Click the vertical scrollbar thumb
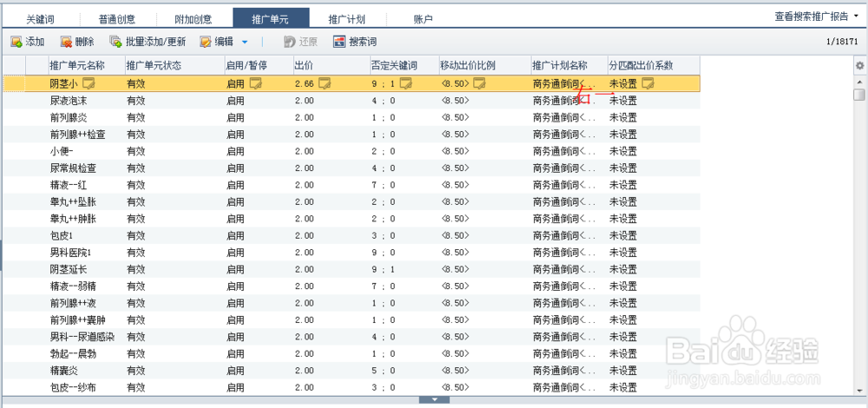The width and height of the screenshot is (868, 408). click(859, 95)
